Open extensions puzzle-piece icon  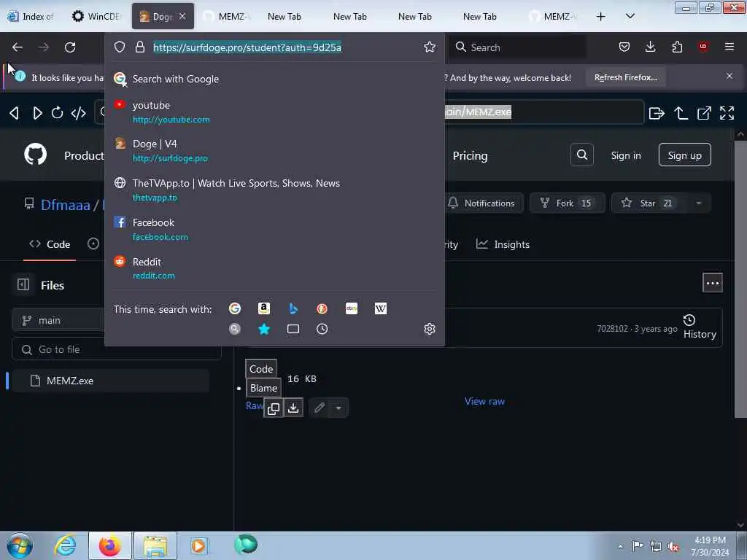(x=677, y=47)
